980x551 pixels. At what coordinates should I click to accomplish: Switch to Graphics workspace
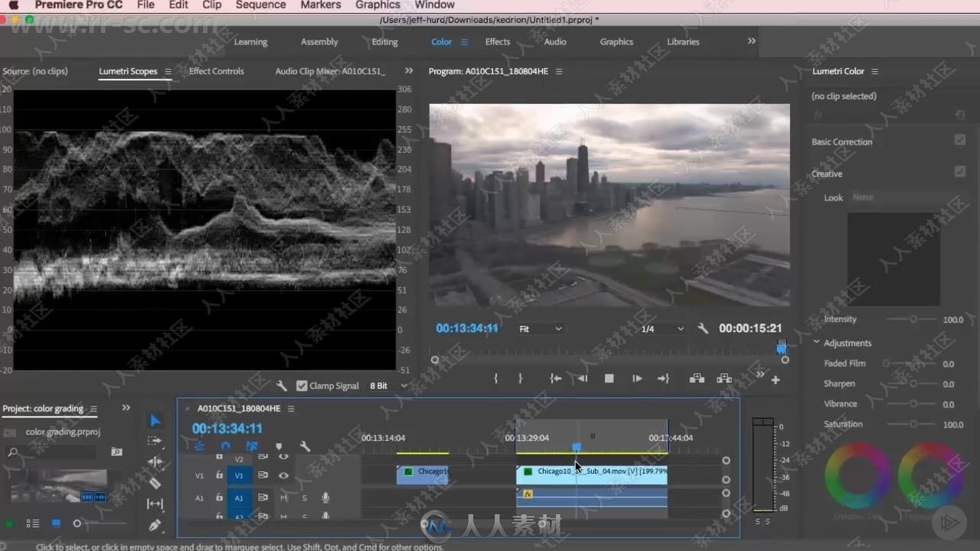click(616, 42)
